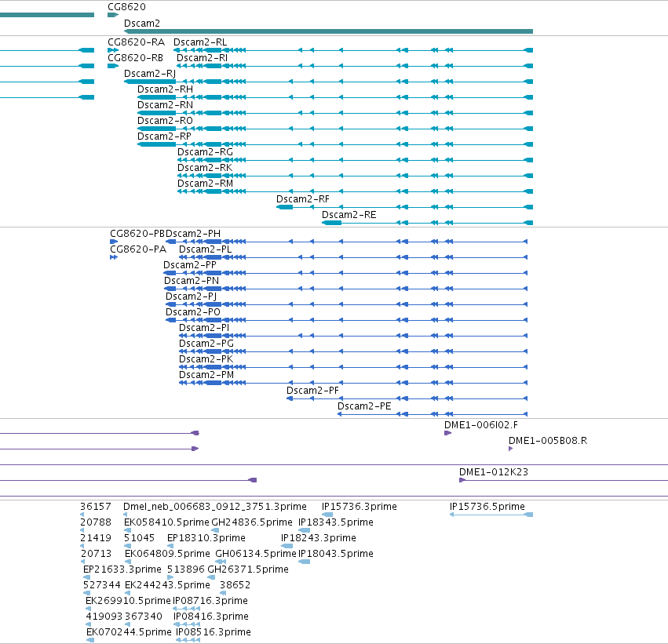
Task: Click the DME1-006I02.F feature label
Action: click(481, 425)
